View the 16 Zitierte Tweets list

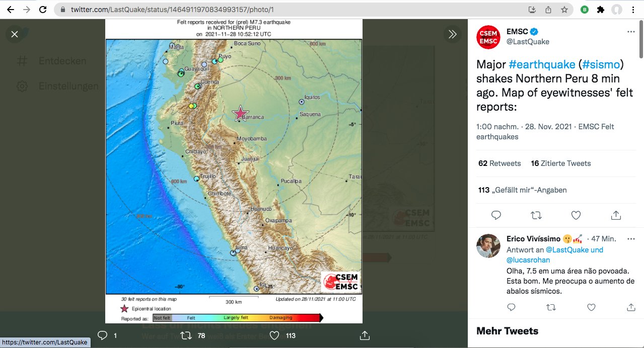pos(560,163)
